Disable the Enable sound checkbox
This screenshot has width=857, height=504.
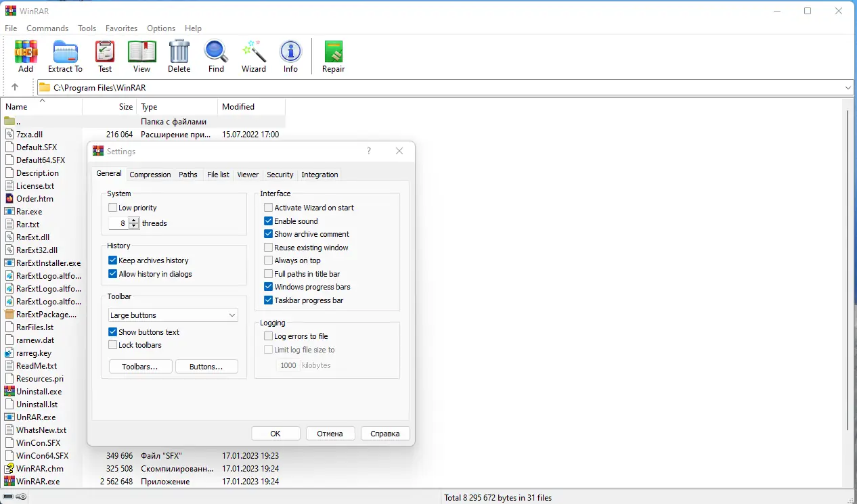pyautogui.click(x=269, y=221)
